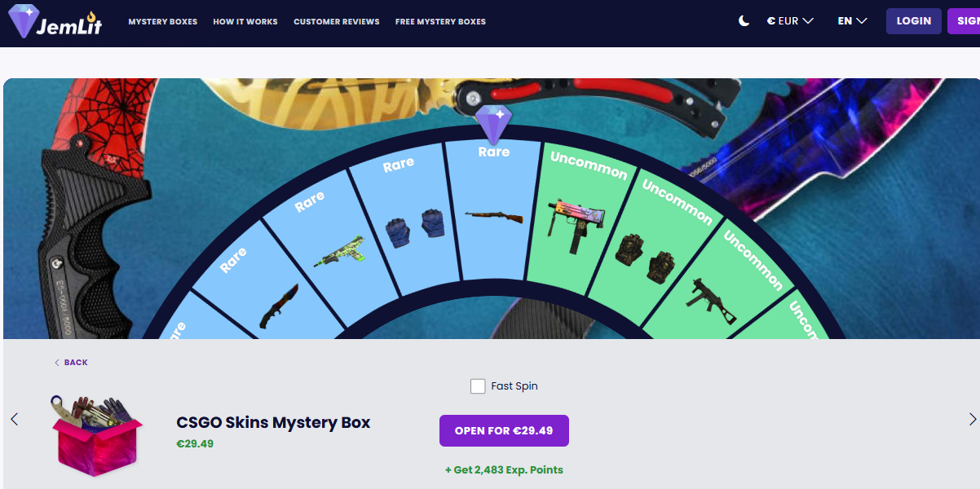This screenshot has width=980, height=489.
Task: Click the purple diamond wheel pointer
Action: click(x=493, y=125)
